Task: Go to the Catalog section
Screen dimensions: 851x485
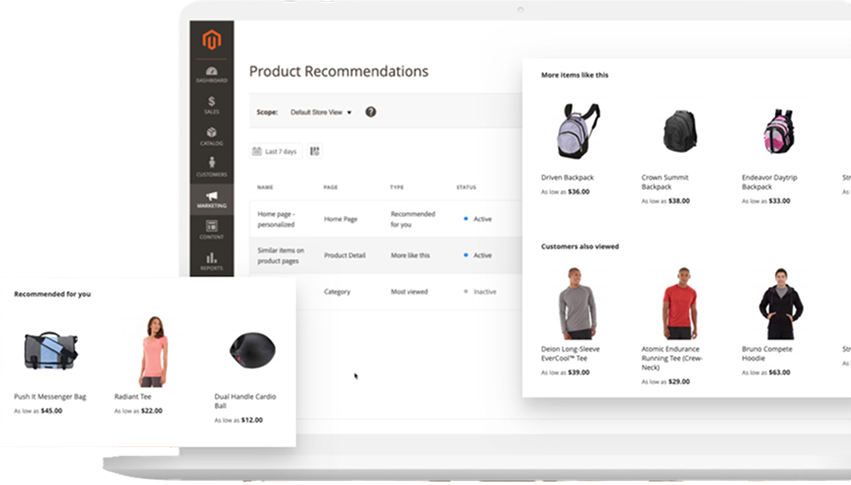Action: click(211, 136)
